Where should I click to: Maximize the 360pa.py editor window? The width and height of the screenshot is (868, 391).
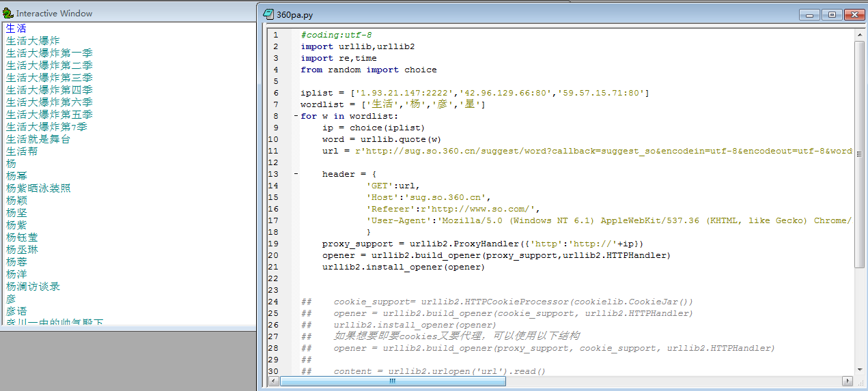pos(831,14)
